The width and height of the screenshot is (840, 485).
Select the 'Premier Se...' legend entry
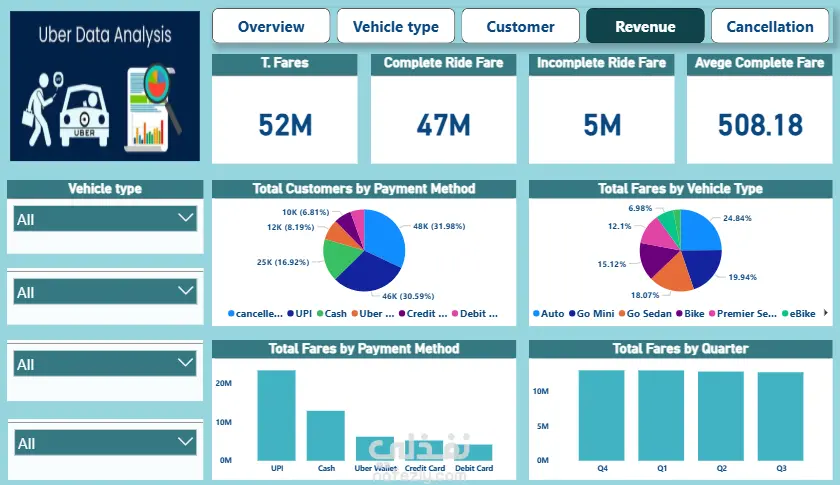[743, 314]
